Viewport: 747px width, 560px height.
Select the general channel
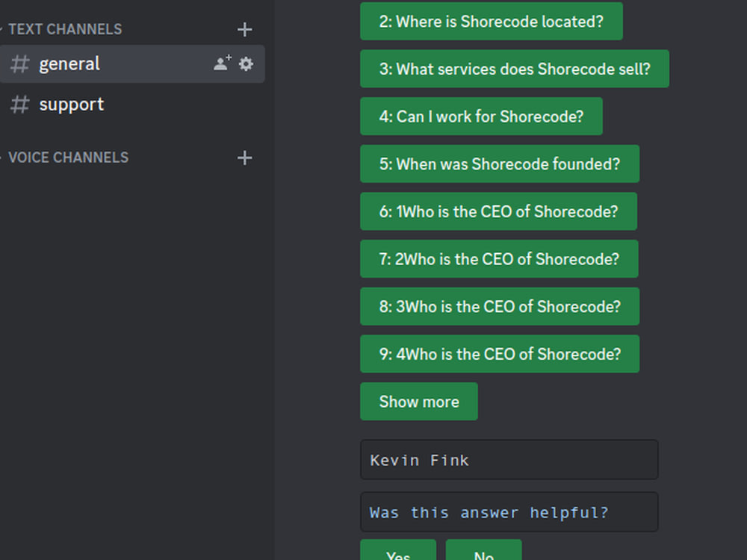tap(69, 64)
